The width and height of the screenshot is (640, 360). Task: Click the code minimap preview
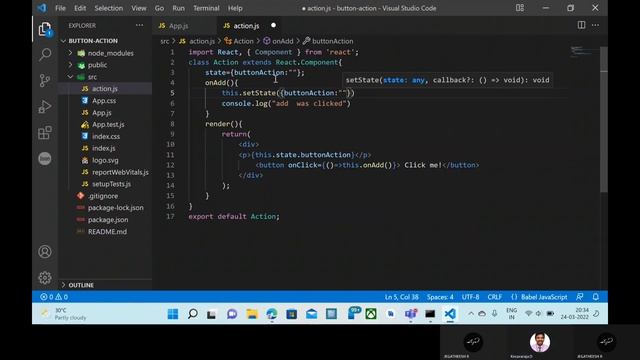point(584,51)
